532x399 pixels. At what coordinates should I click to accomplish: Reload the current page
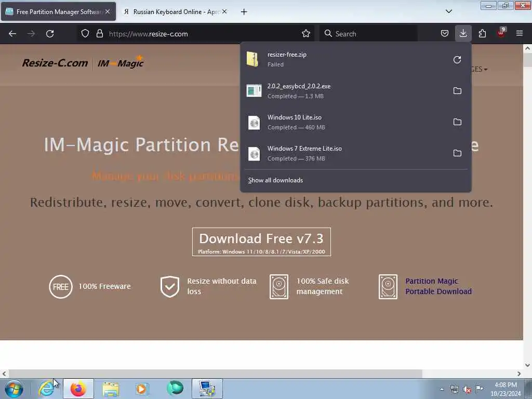click(x=50, y=34)
